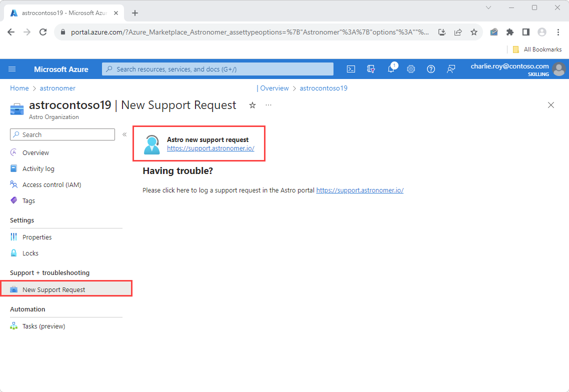This screenshot has height=392, width=569.
Task: Collapse the left navigation menu
Action: point(124,134)
